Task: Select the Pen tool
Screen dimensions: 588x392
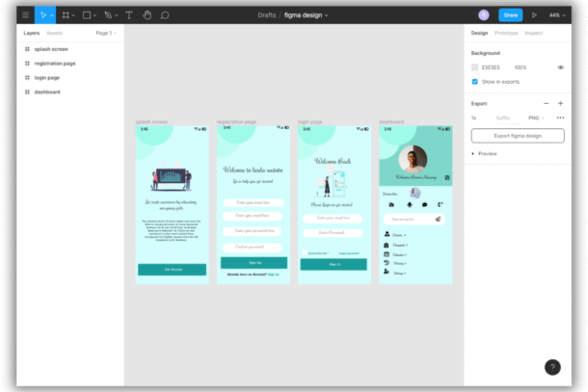Action: [108, 15]
